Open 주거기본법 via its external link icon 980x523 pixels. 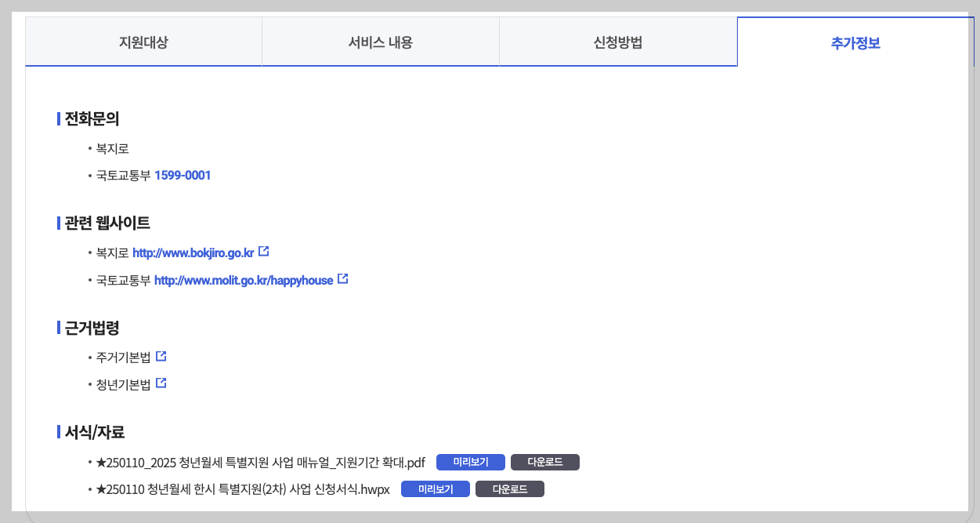click(161, 354)
